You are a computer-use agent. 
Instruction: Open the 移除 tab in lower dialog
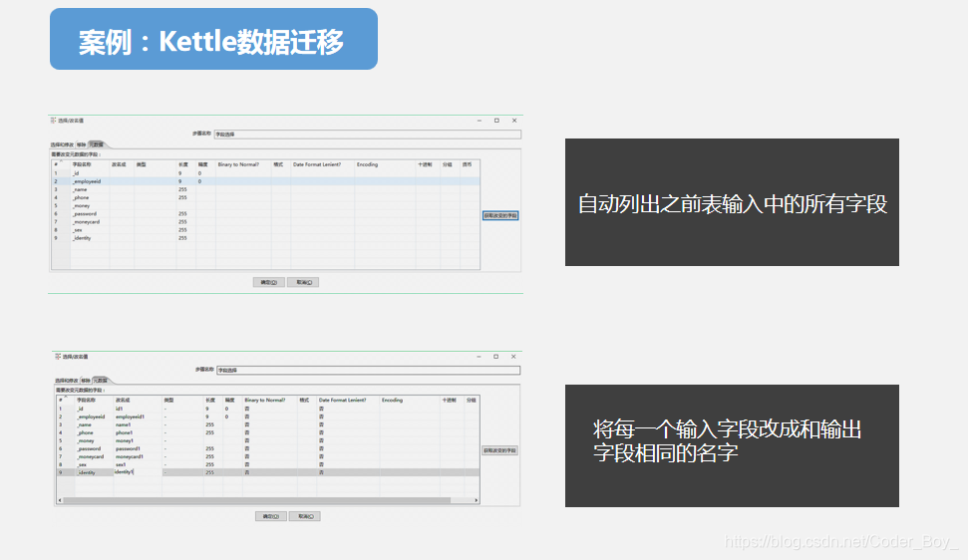click(x=86, y=381)
